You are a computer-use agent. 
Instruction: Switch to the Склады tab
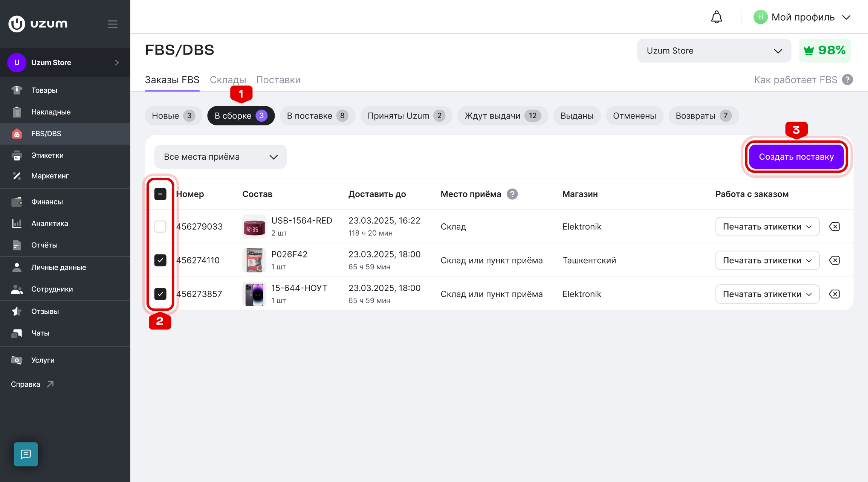tap(228, 80)
